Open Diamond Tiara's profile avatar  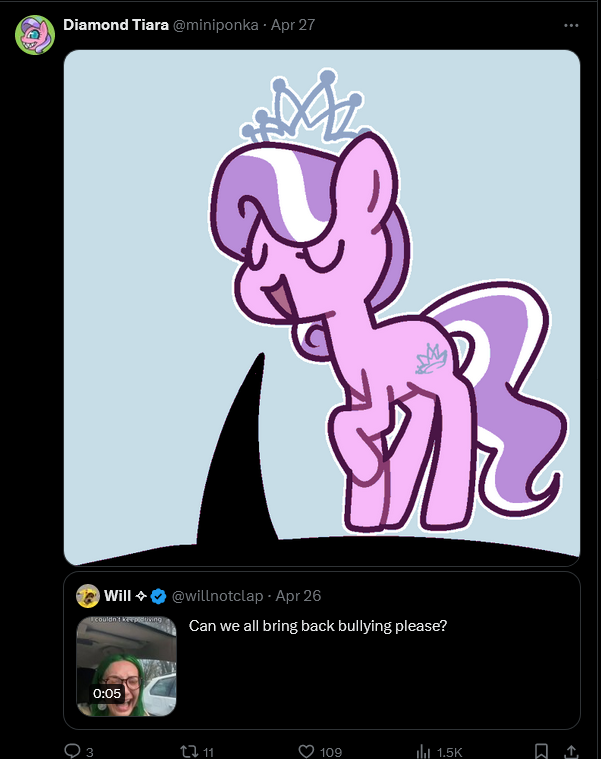[x=35, y=35]
